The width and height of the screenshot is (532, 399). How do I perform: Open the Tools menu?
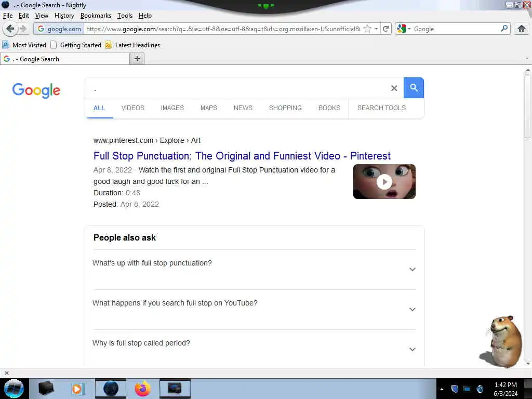point(125,16)
